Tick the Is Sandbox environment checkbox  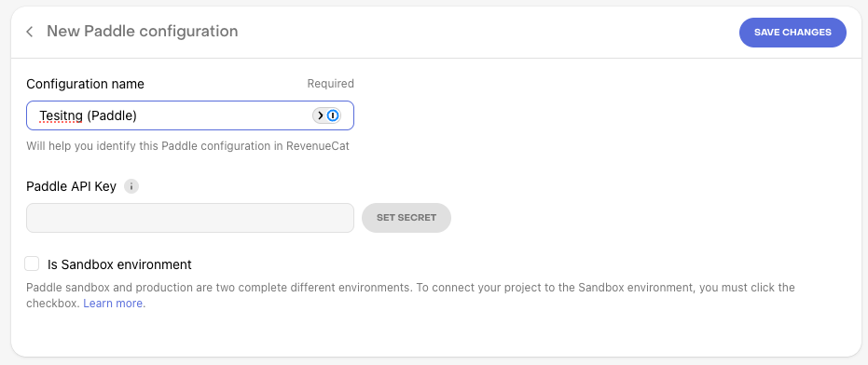click(32, 264)
